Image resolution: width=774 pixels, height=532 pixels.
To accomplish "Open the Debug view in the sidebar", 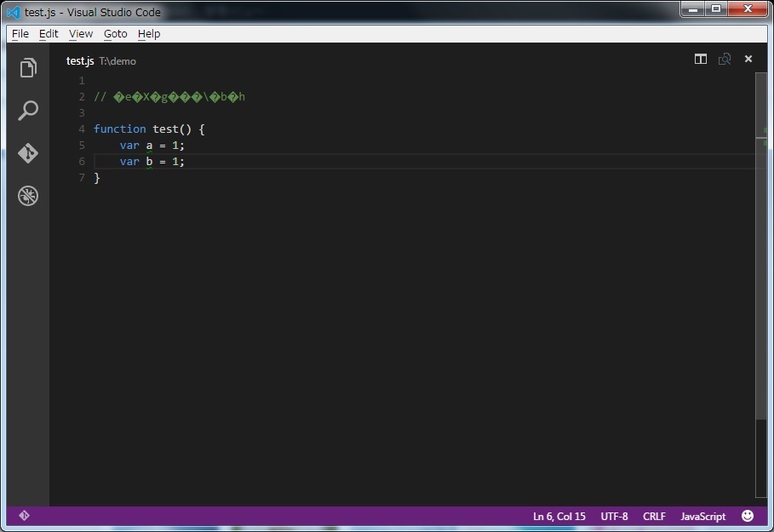I will point(28,196).
